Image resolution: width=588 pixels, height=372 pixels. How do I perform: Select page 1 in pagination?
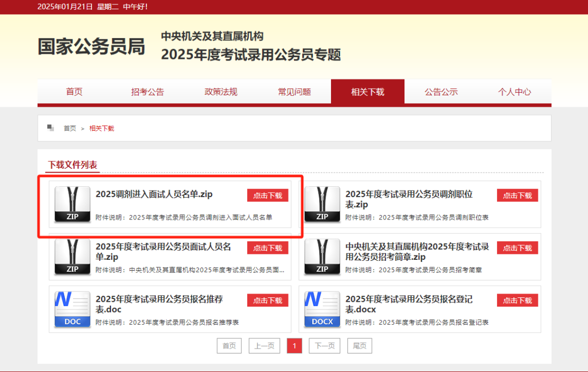(295, 346)
